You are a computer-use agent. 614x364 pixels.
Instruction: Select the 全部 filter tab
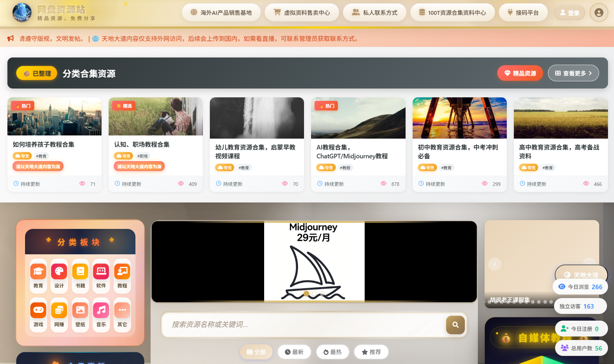coord(256,352)
